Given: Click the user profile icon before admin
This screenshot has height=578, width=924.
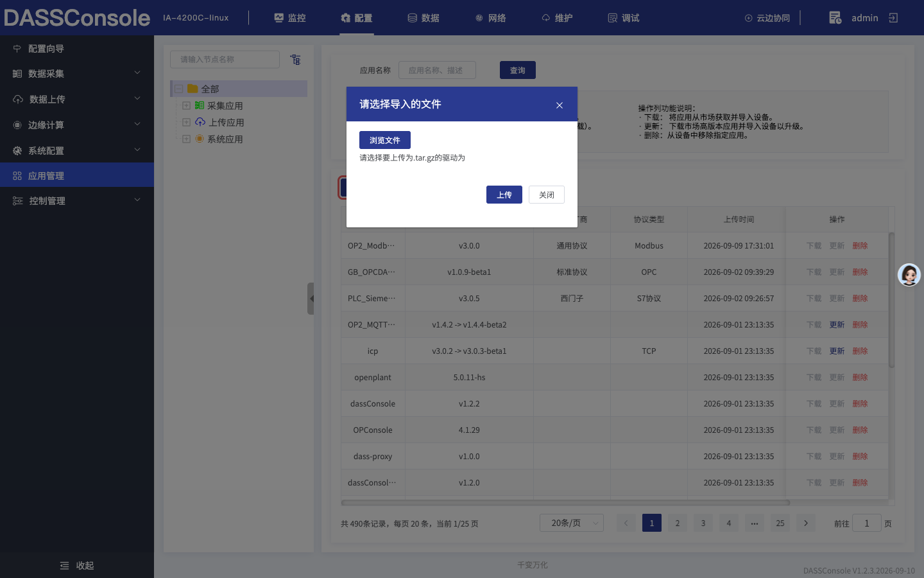Looking at the screenshot, I should [835, 18].
